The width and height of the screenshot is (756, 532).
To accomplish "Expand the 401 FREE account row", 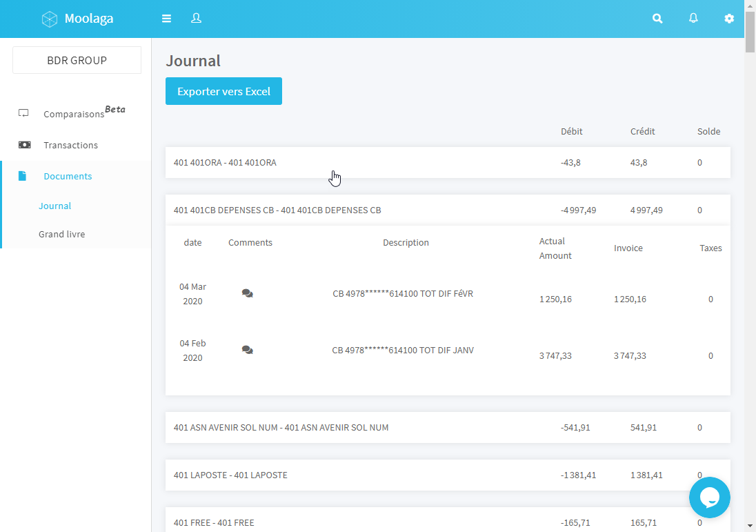I will 214,522.
